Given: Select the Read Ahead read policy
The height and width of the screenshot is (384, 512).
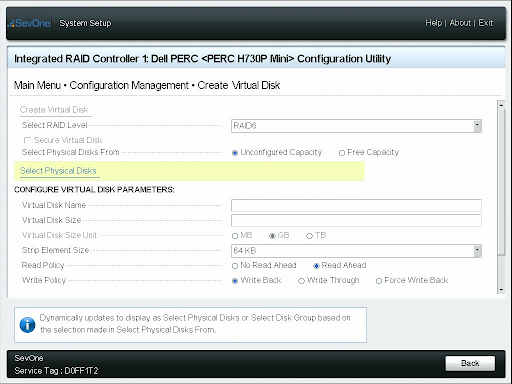Looking at the screenshot, I should click(316, 266).
